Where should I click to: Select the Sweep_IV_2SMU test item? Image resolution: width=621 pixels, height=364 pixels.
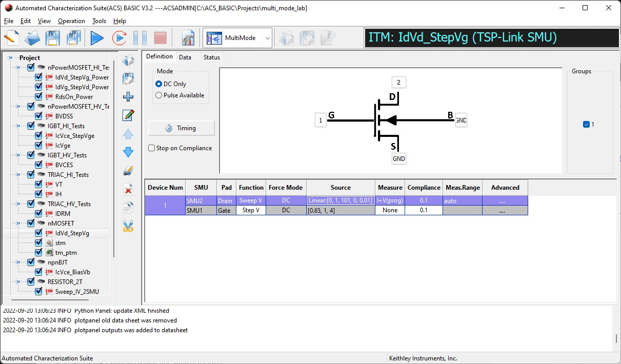pyautogui.click(x=77, y=292)
